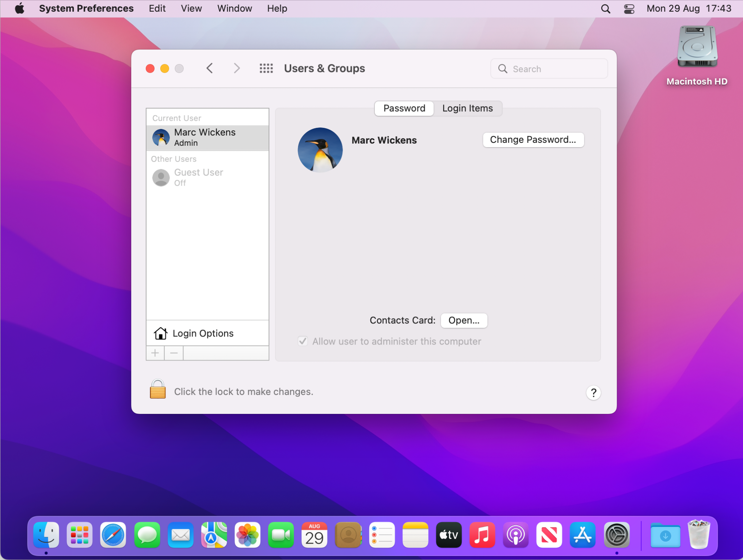
Task: Open Contacts from the Dock
Action: (x=348, y=535)
